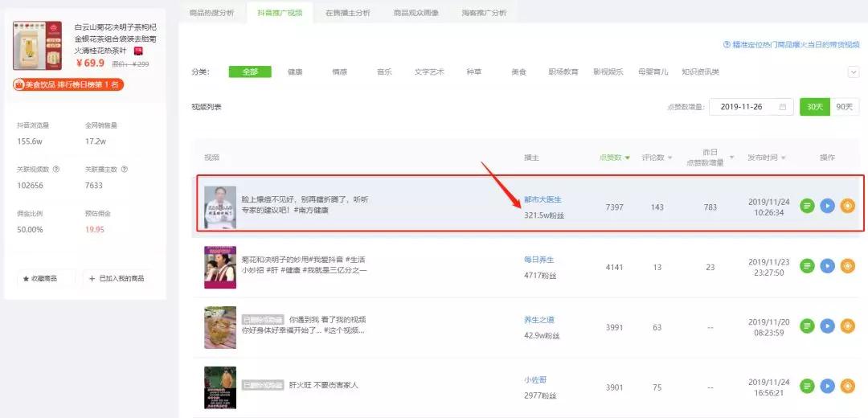The image size is (868, 418).
Task: Click the help icon beside 关联播主数
Action: tap(124, 169)
